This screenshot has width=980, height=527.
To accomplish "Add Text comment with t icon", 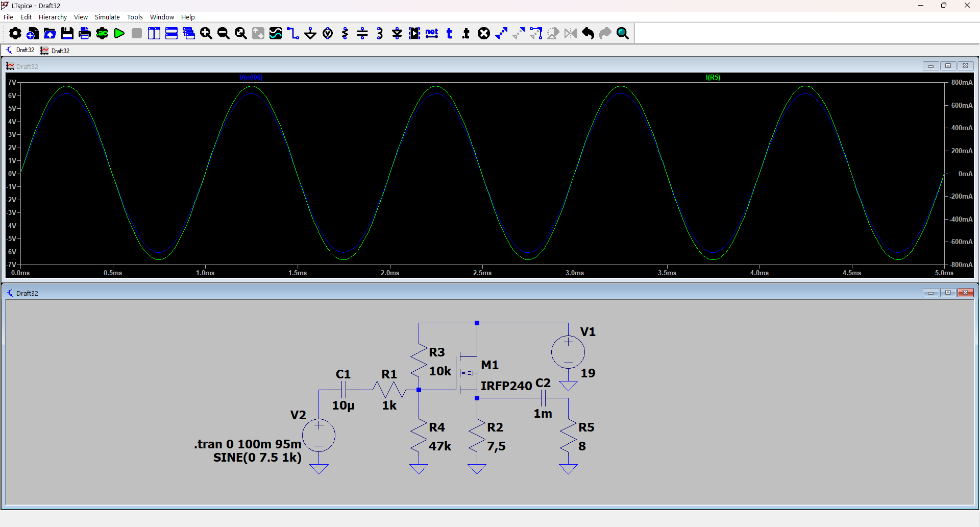I will [x=449, y=34].
